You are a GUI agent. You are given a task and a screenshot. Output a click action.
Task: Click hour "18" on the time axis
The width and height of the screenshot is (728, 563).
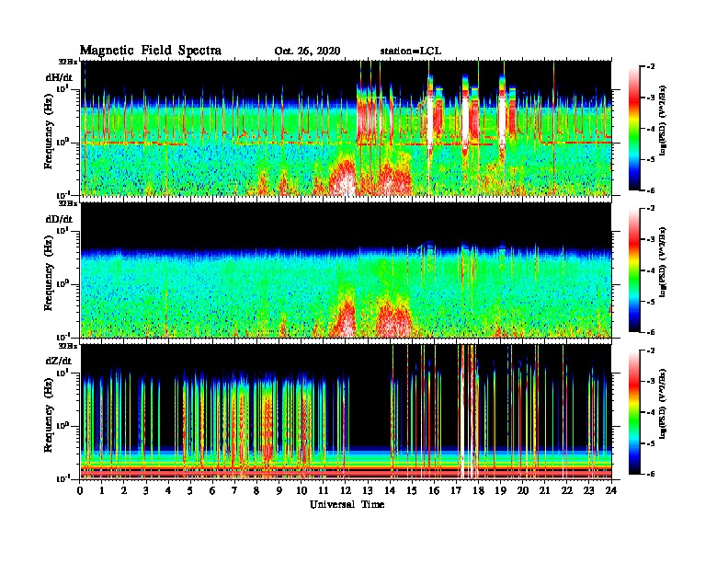tap(478, 490)
